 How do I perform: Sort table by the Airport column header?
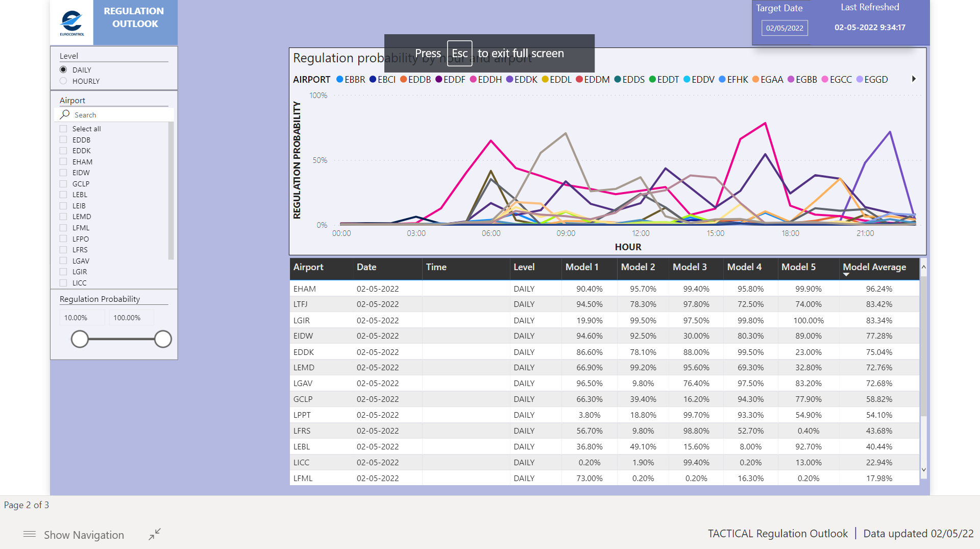pos(308,267)
